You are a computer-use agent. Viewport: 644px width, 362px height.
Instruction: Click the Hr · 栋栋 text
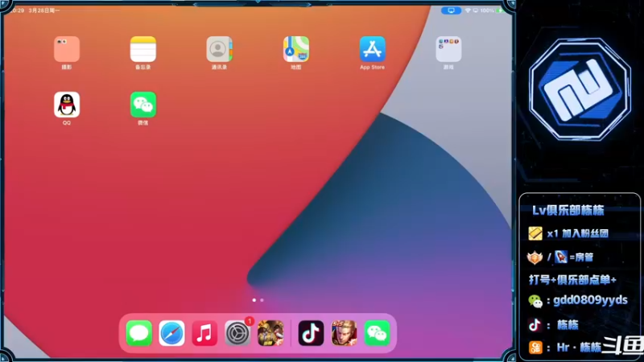579,348
